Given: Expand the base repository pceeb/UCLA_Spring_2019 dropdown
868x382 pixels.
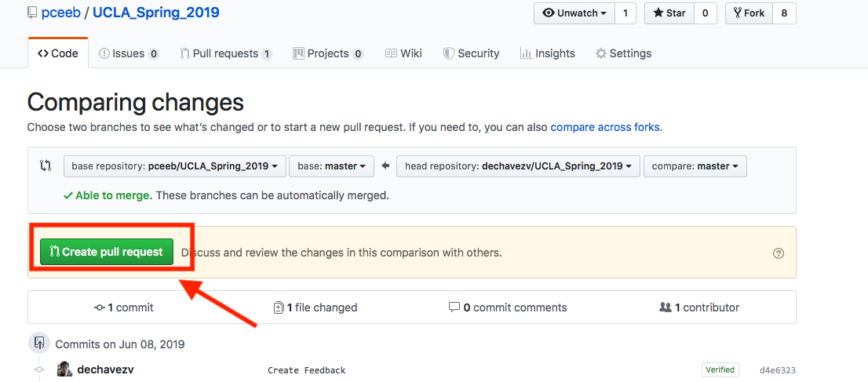Looking at the screenshot, I should pos(175,166).
